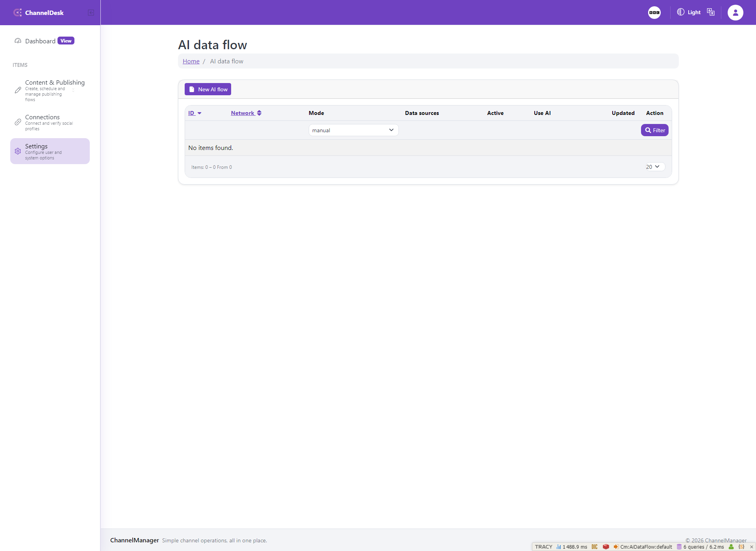The width and height of the screenshot is (756, 551).
Task: Apply the Filter button
Action: [x=655, y=130]
